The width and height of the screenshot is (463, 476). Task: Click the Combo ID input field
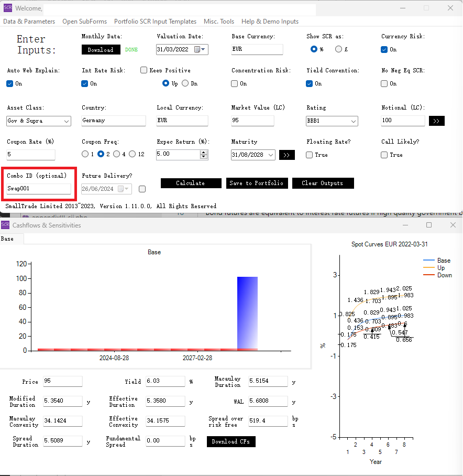[x=39, y=189]
